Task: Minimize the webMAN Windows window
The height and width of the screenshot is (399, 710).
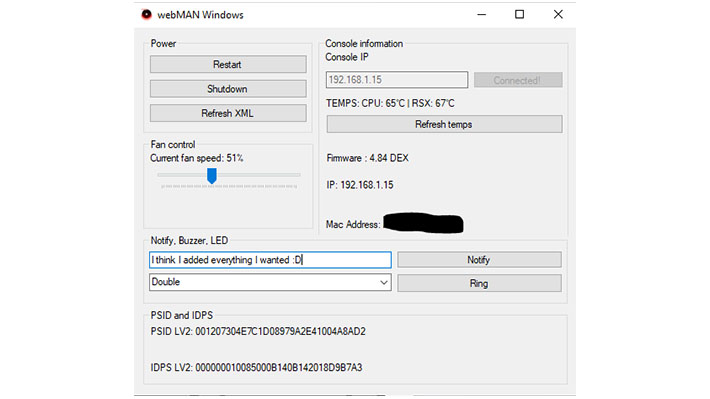Action: (482, 14)
